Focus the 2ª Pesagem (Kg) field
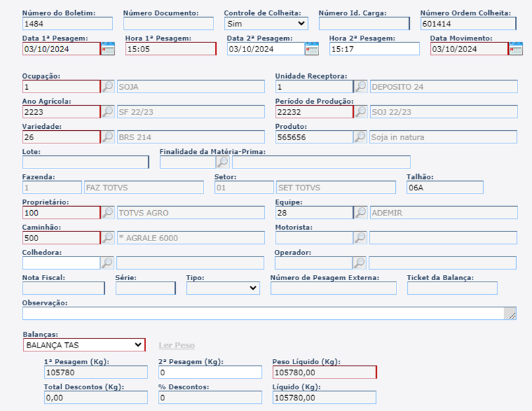Screen dimensions: 532x411 pos(210,373)
